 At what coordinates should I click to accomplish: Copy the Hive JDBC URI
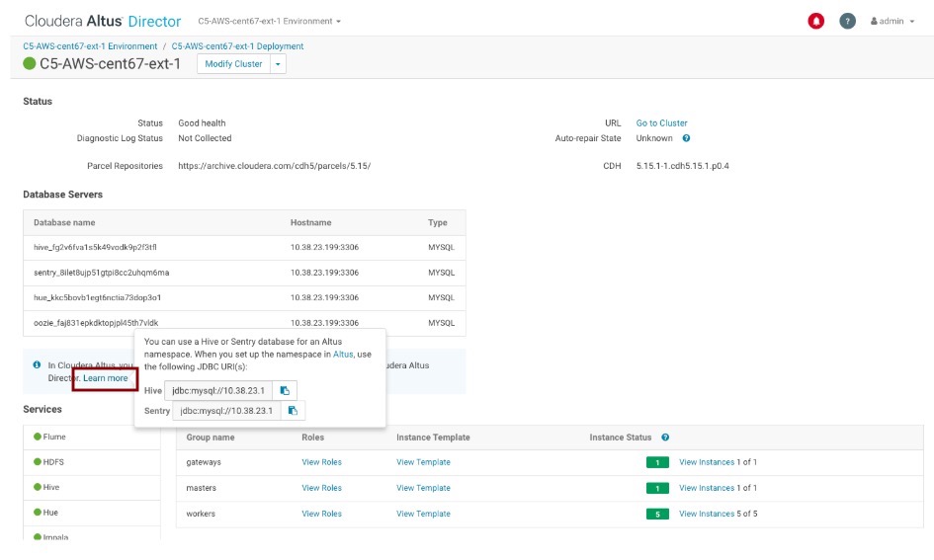[284, 391]
